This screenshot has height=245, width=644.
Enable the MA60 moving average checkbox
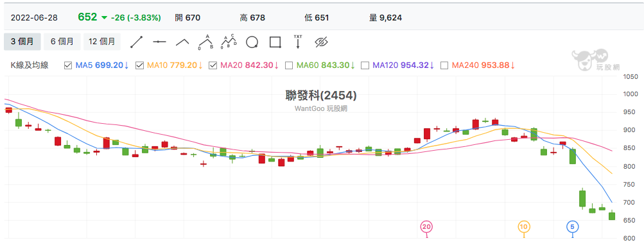click(x=289, y=65)
